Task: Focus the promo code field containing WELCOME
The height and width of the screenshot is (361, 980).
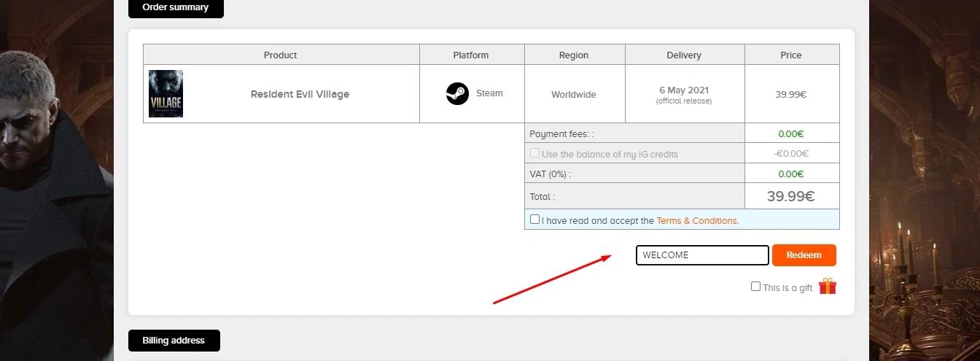Action: pyautogui.click(x=702, y=255)
